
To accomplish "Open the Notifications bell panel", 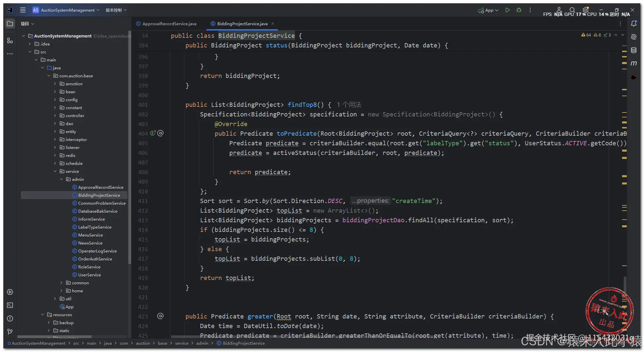I will (634, 24).
